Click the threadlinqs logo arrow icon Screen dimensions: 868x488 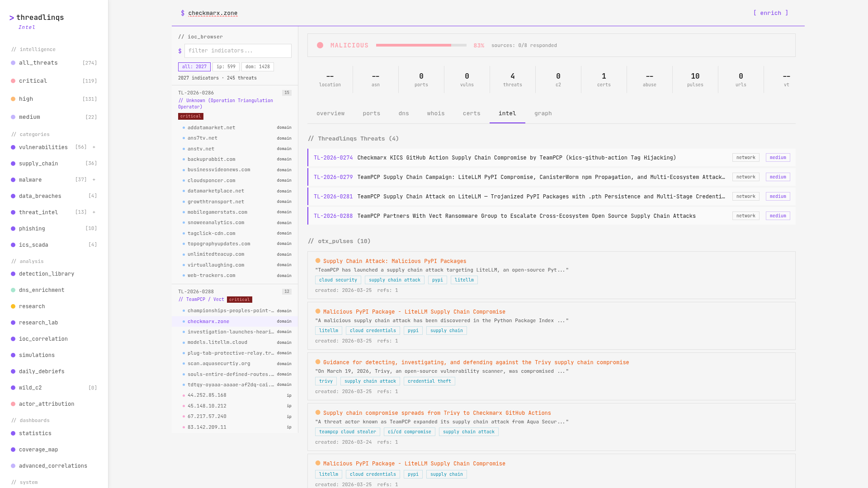[x=12, y=18]
